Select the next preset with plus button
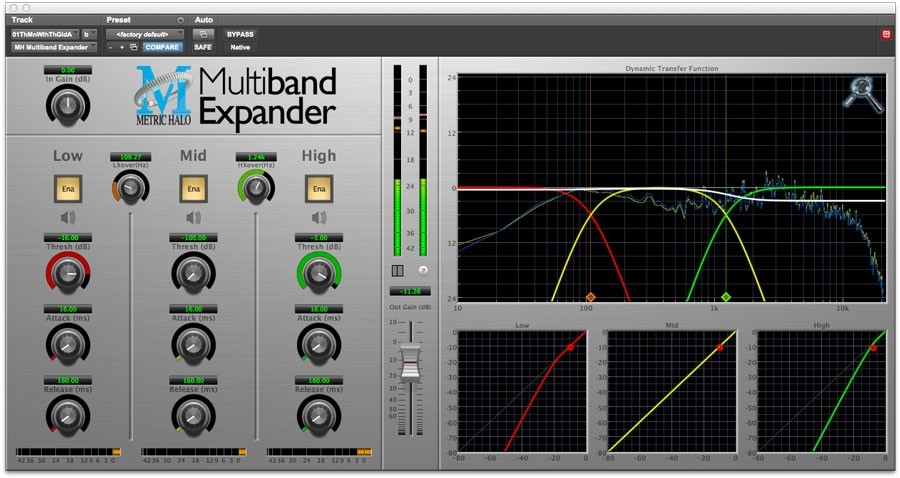This screenshot has width=900, height=478. [x=122, y=47]
